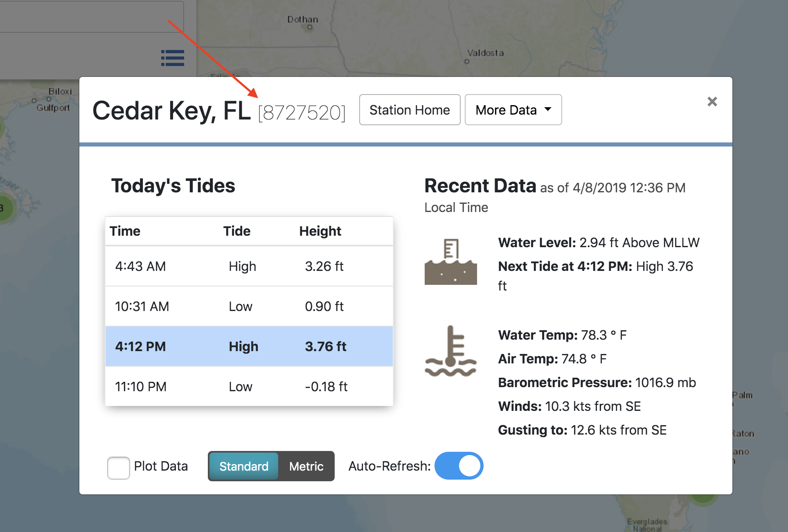788x532 pixels.
Task: Click the More Data caret arrow
Action: [548, 109]
